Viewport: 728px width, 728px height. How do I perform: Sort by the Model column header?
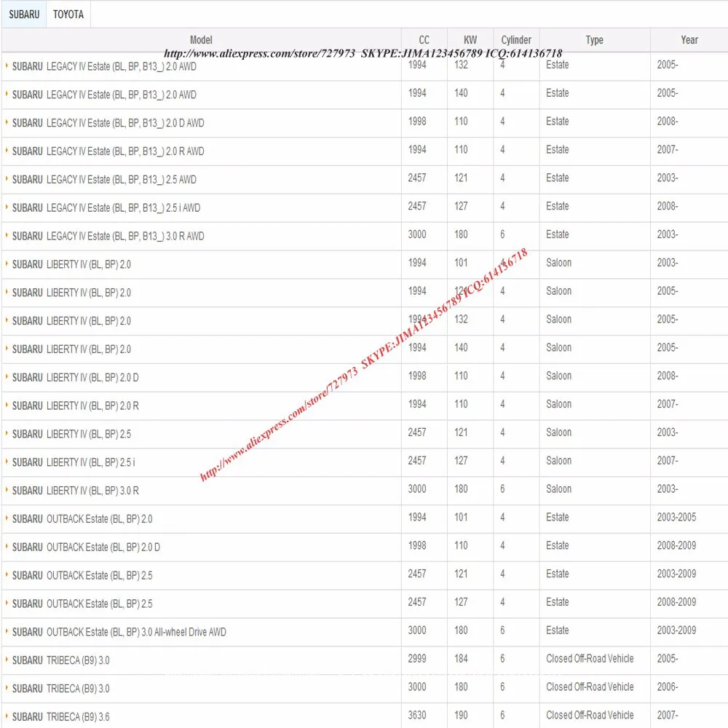(x=201, y=40)
